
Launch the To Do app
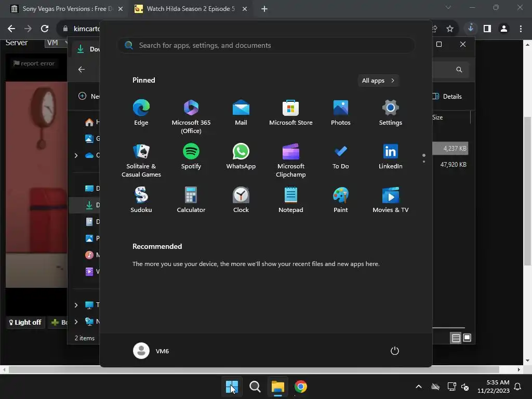coord(341,156)
